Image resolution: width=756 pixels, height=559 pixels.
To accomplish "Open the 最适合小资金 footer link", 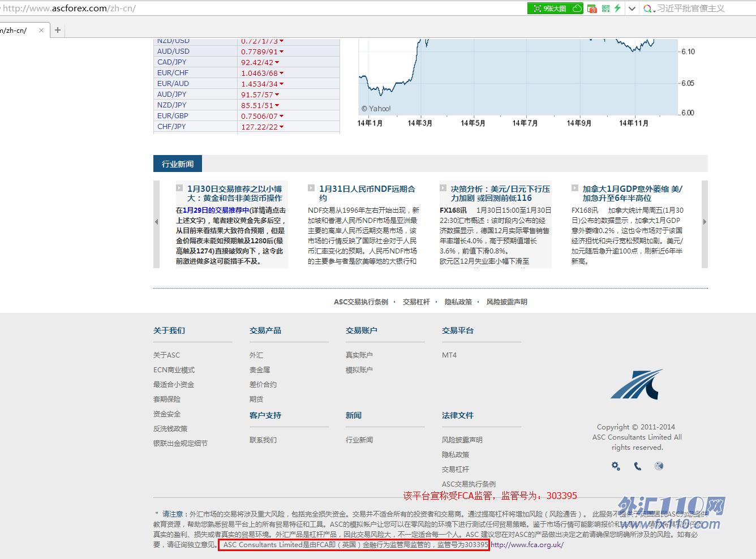I will [174, 385].
